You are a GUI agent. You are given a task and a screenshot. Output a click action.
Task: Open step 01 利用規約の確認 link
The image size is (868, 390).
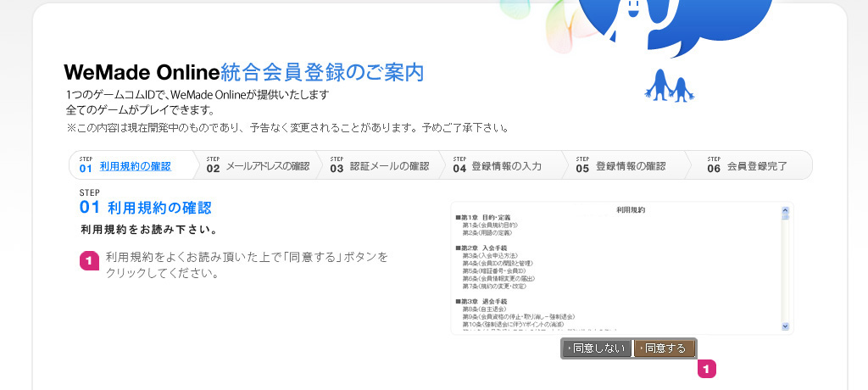(135, 166)
